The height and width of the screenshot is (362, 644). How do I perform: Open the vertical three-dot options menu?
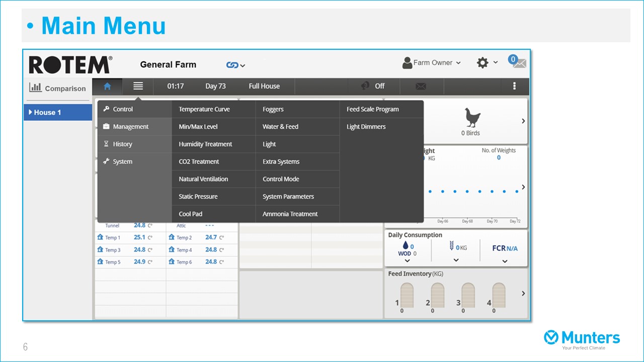click(x=514, y=86)
